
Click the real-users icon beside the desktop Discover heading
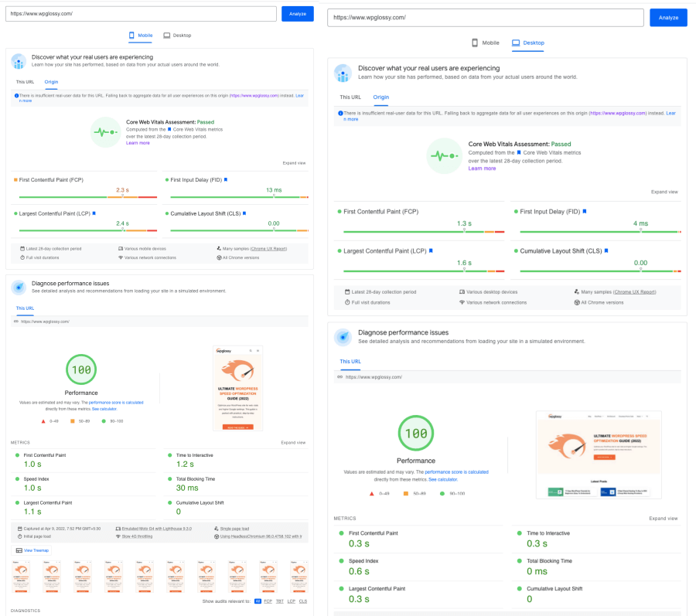click(343, 73)
